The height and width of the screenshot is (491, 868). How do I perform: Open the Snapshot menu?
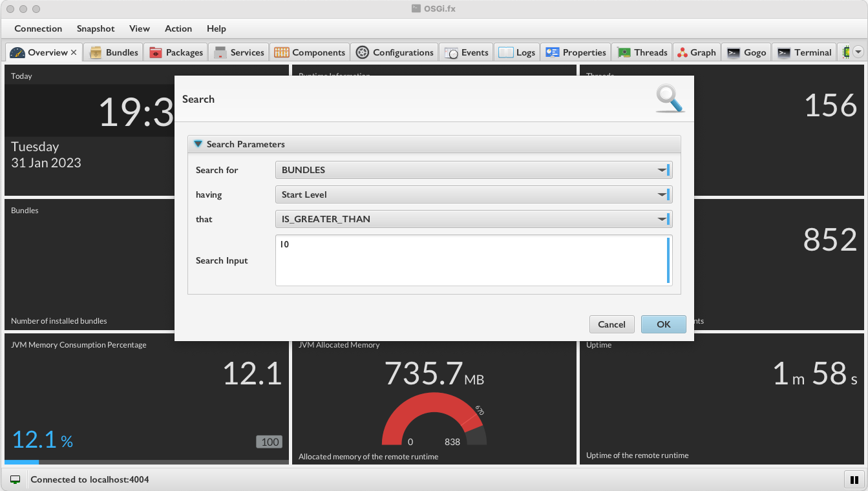(96, 28)
